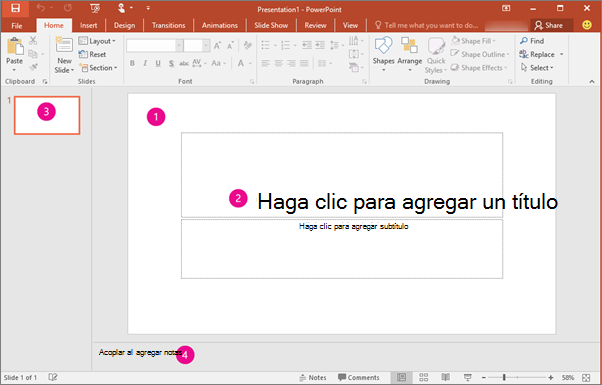This screenshot has width=602, height=385.
Task: Open the Select dropdown
Action: (x=537, y=68)
